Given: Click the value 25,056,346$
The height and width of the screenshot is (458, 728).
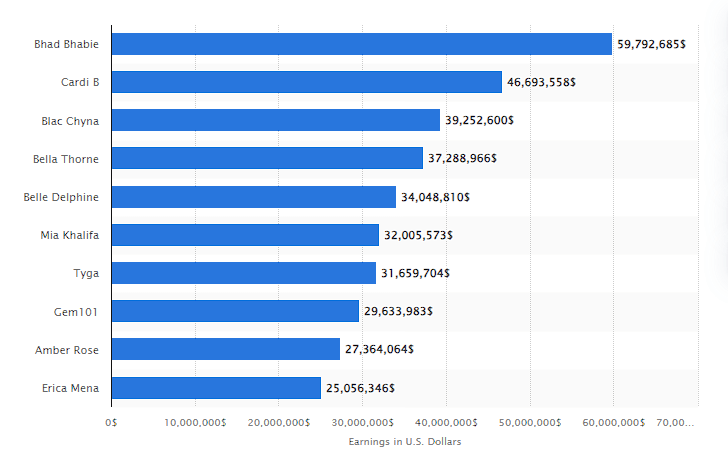Looking at the screenshot, I should pos(360,388).
